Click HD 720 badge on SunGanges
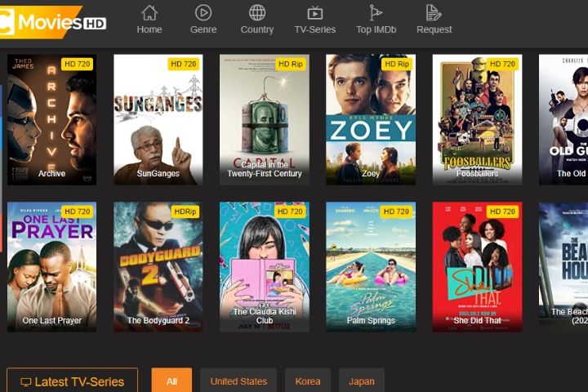This screenshot has width=588, height=392. pos(184,64)
